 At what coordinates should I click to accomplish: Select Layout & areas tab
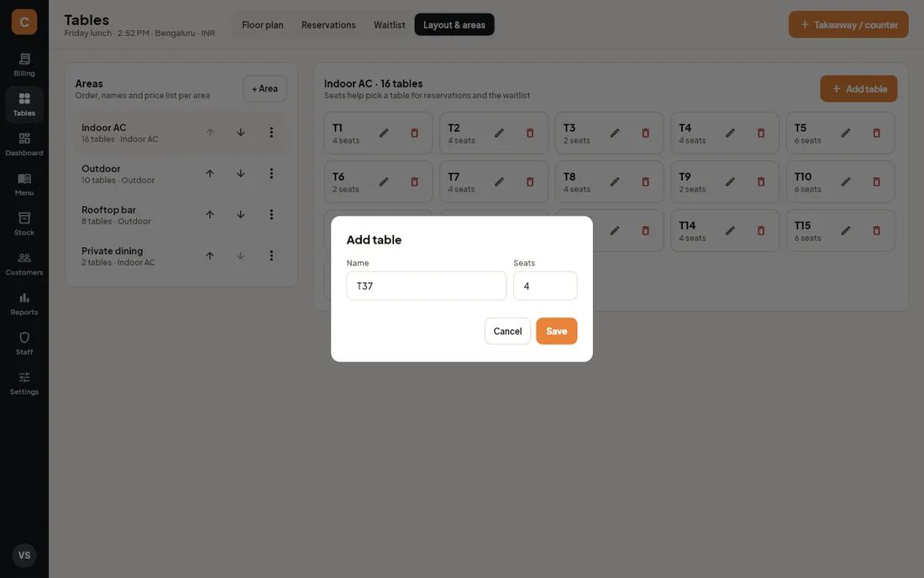(454, 24)
